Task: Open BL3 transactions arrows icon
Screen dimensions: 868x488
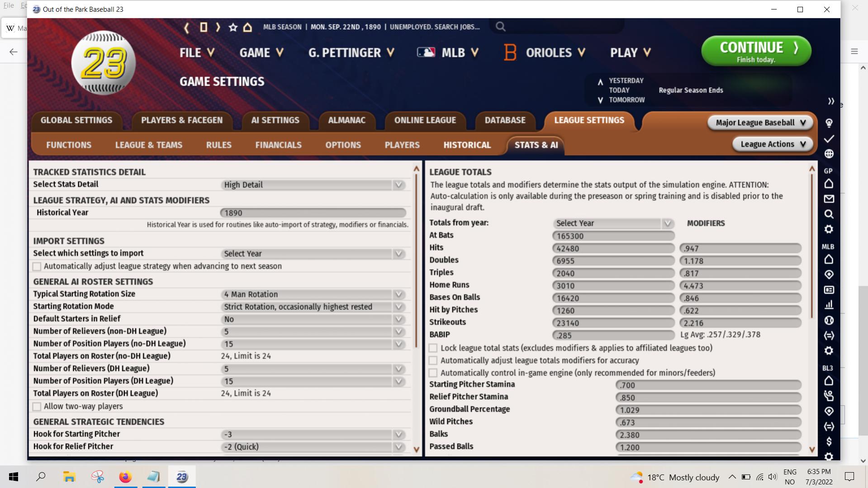Action: point(829,426)
